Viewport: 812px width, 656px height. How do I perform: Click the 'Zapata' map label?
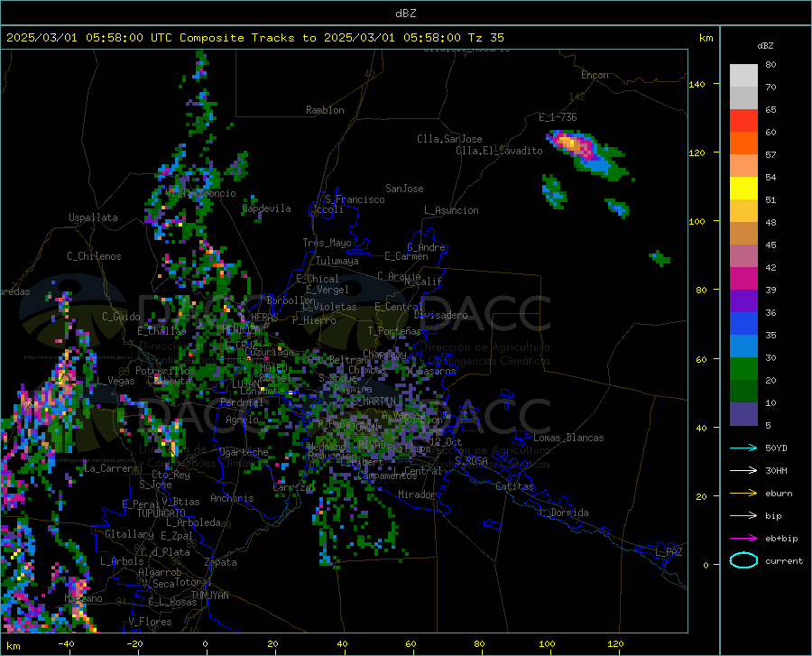221,562
